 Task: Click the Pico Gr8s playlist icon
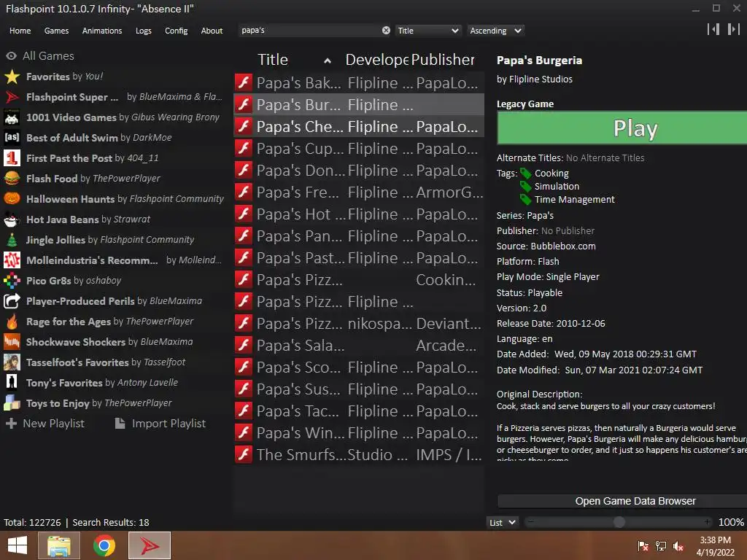[x=12, y=281]
